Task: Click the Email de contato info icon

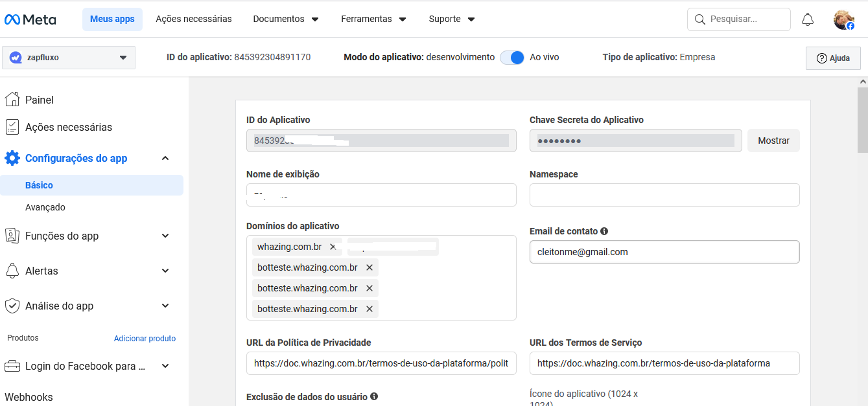Action: click(x=604, y=231)
